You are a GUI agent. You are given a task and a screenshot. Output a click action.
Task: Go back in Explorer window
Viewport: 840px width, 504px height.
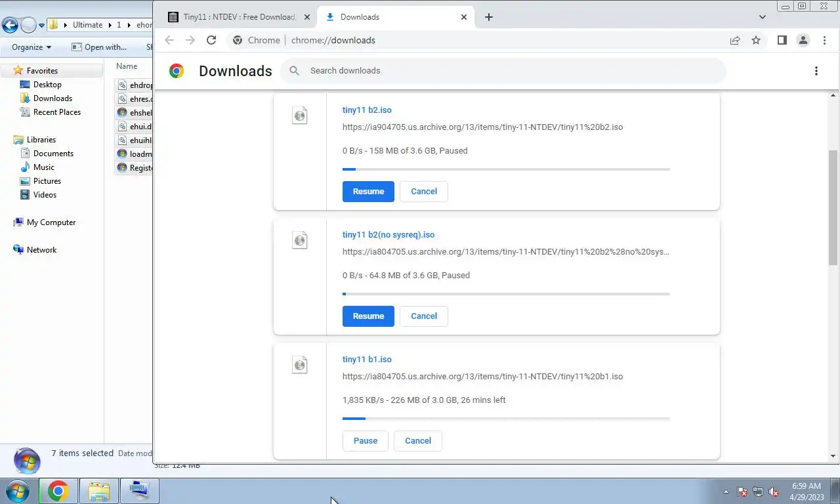[x=10, y=25]
